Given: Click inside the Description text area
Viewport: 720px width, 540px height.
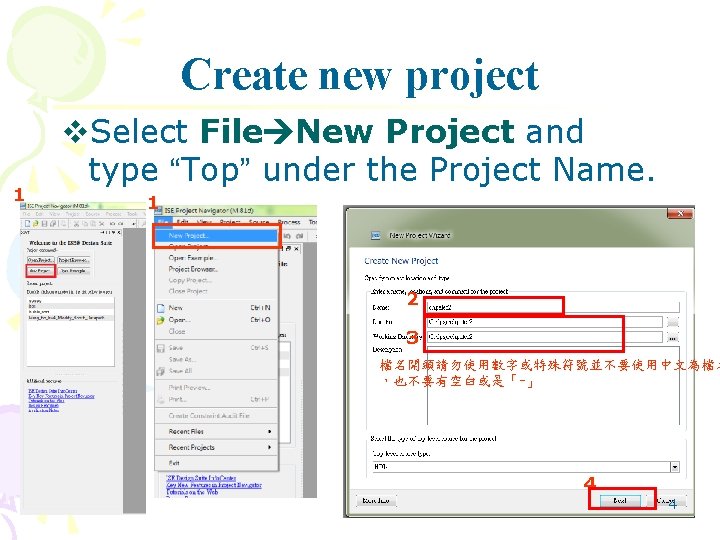Looking at the screenshot, I should click(x=553, y=388).
